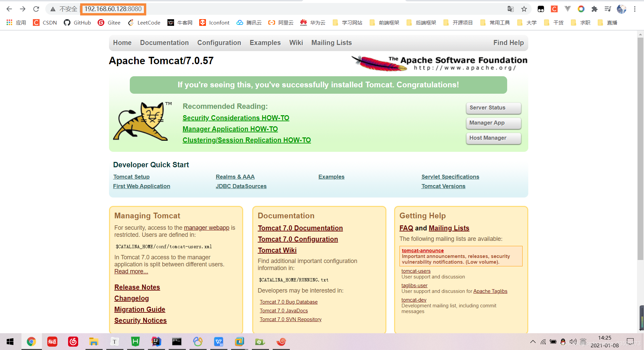Image resolution: width=644 pixels, height=350 pixels.
Task: Open the CSDN bookmark
Action: pos(45,23)
